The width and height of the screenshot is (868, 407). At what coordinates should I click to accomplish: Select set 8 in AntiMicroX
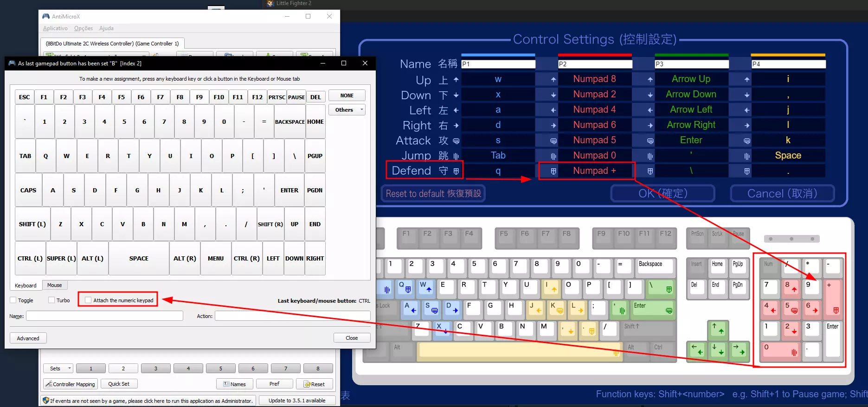[318, 369]
